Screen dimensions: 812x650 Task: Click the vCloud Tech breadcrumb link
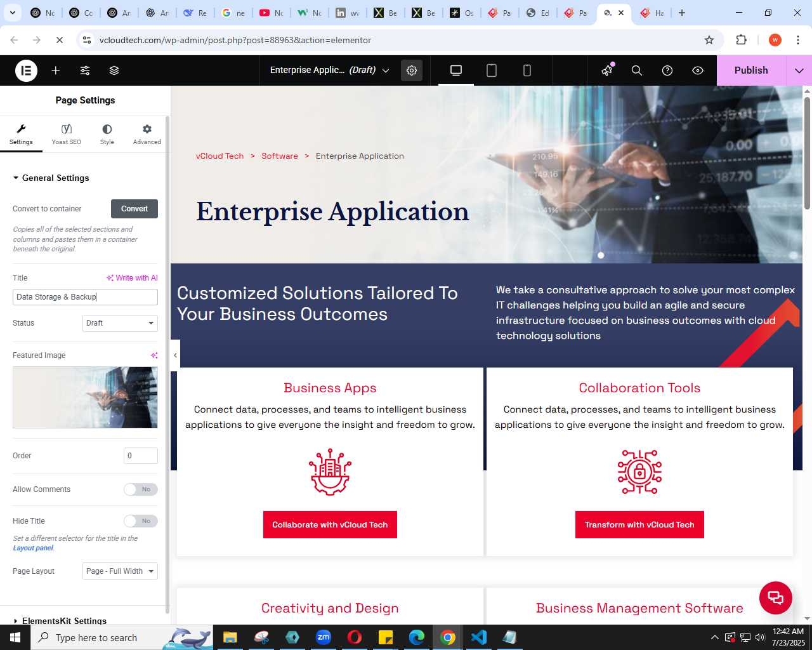[x=219, y=156]
